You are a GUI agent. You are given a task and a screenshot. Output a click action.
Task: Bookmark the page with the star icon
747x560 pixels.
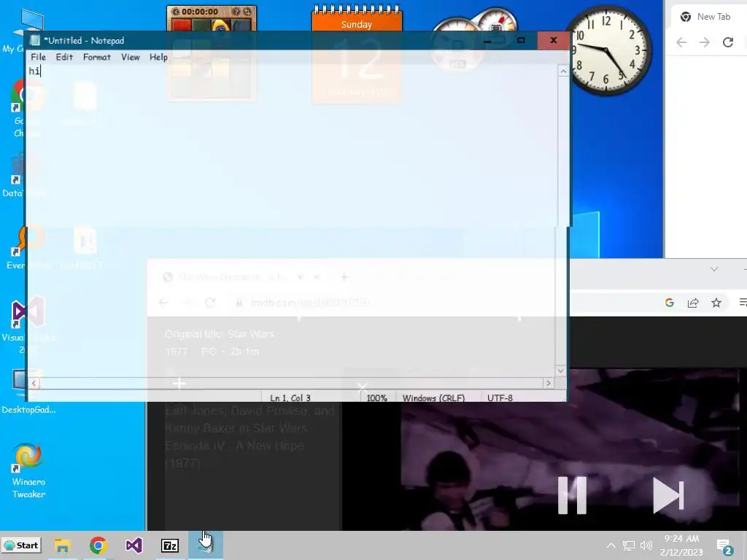[x=716, y=303]
